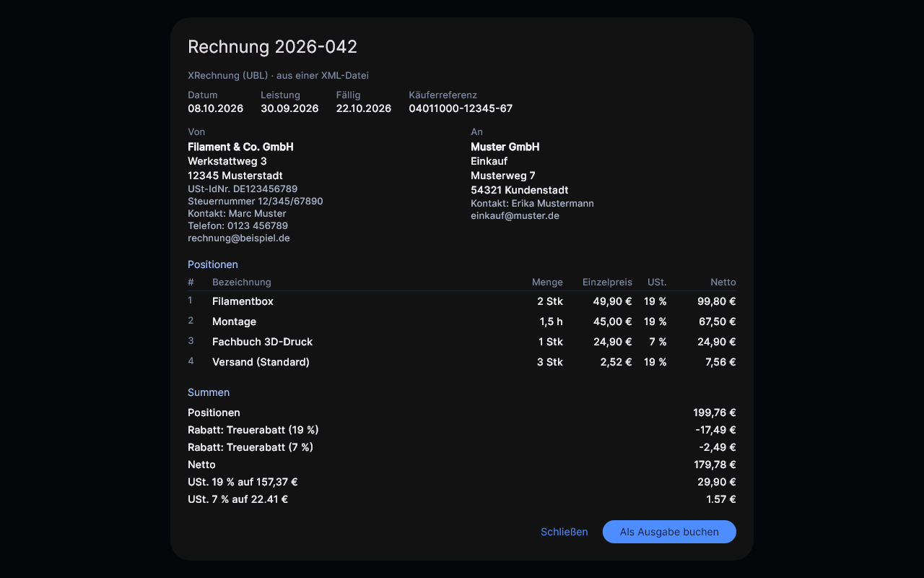The image size is (924, 578).
Task: Select Steuernummer 12/345/67890 line
Action: click(256, 201)
